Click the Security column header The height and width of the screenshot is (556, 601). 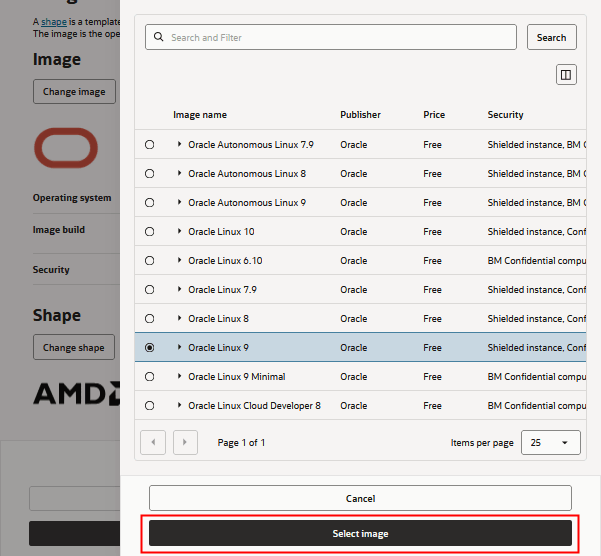coord(505,115)
